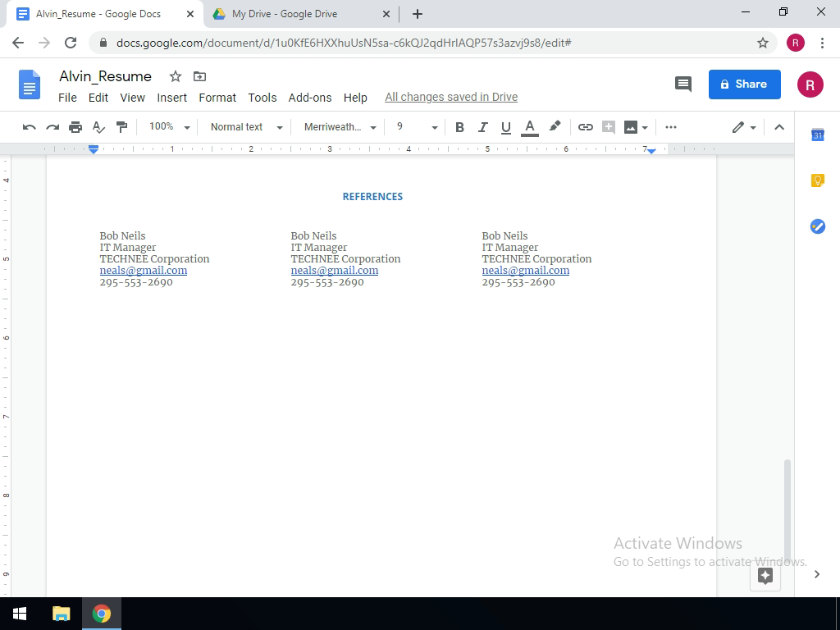Expand editing mode pencil dropdown
The height and width of the screenshot is (630, 840).
[744, 127]
